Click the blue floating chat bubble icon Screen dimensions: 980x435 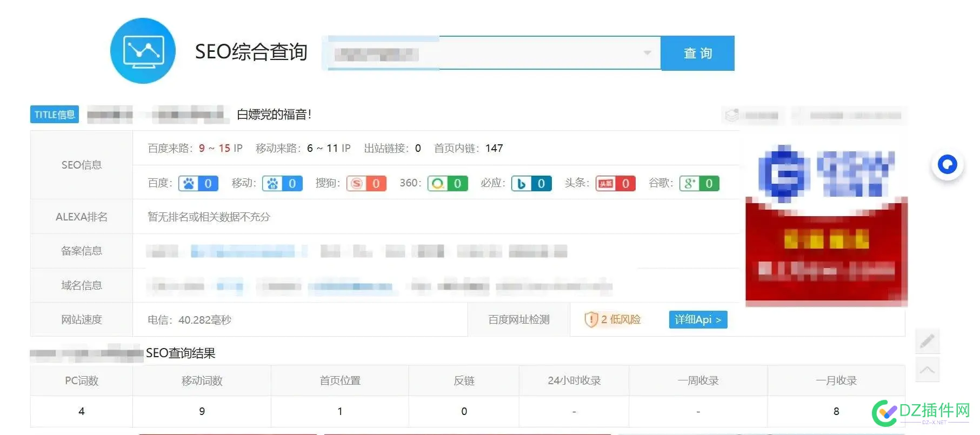click(947, 164)
